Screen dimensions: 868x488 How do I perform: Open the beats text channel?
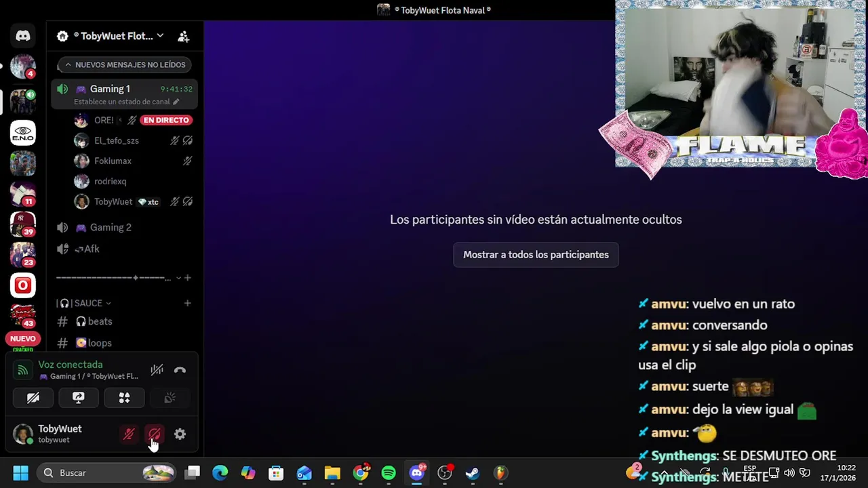tap(124, 321)
